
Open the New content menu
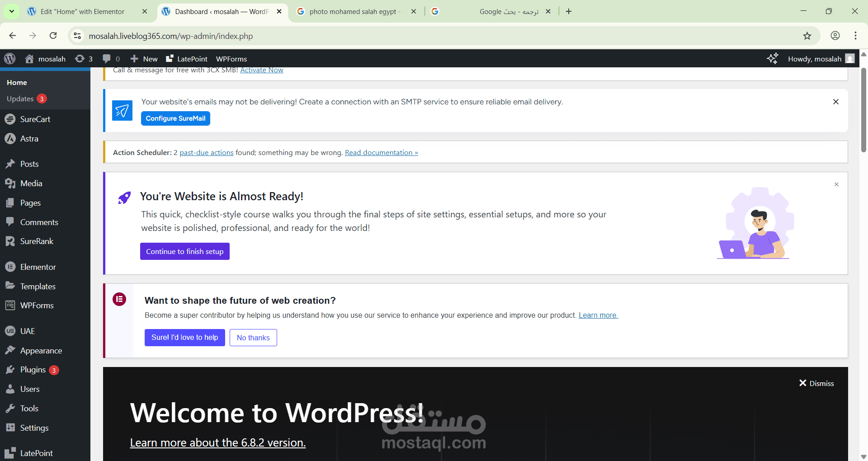coord(144,59)
